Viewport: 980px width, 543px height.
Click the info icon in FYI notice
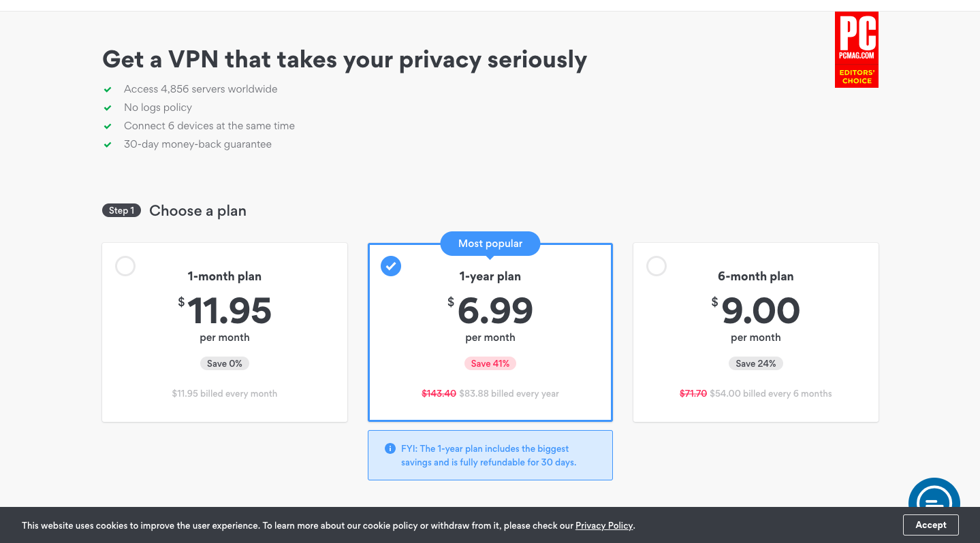click(390, 448)
